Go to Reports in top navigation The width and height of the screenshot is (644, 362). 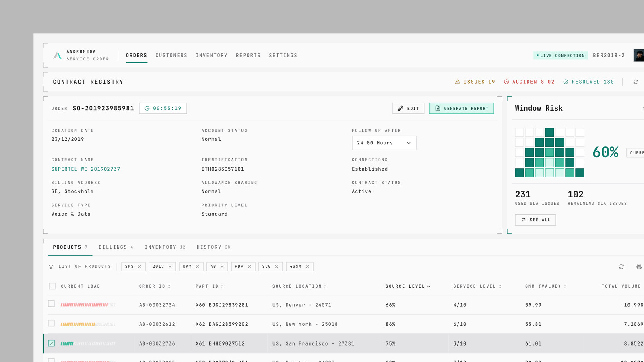248,56
